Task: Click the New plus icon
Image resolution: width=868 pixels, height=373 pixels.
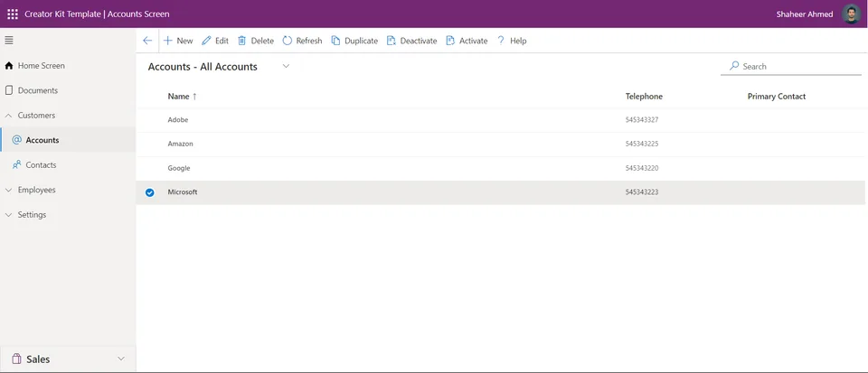Action: tap(168, 41)
